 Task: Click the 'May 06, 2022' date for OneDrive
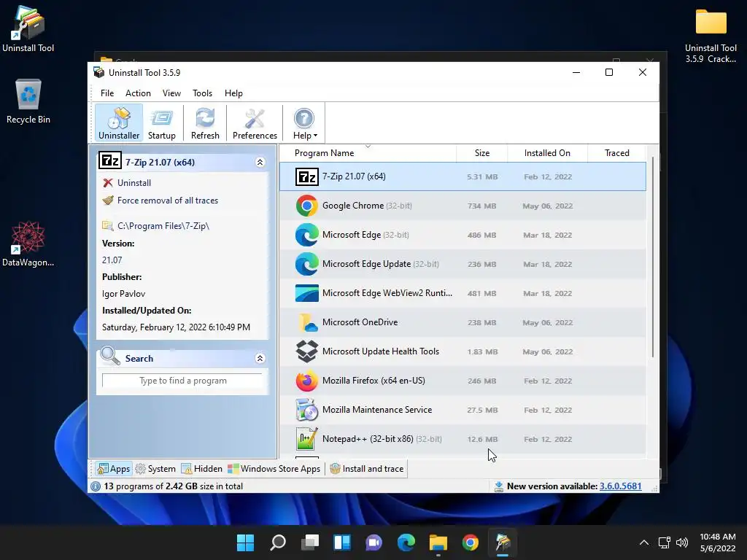[547, 322]
